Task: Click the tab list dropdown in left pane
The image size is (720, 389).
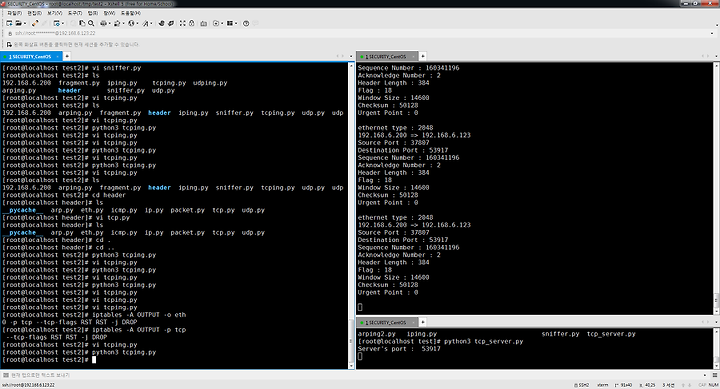Action: [x=351, y=56]
